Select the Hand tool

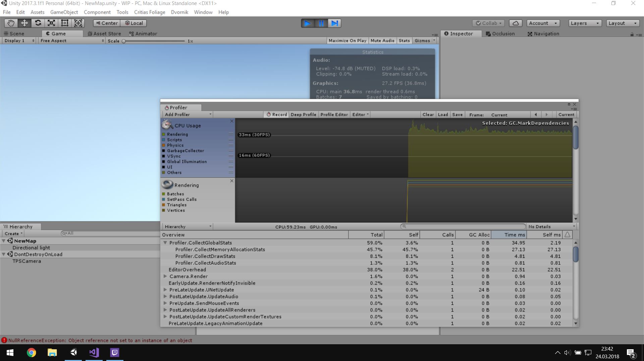pos(10,23)
